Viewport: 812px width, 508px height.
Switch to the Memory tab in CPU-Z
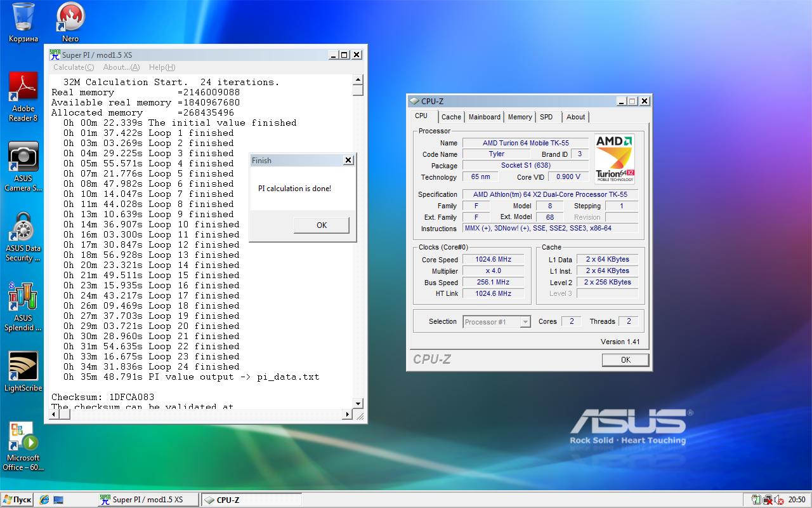click(520, 117)
